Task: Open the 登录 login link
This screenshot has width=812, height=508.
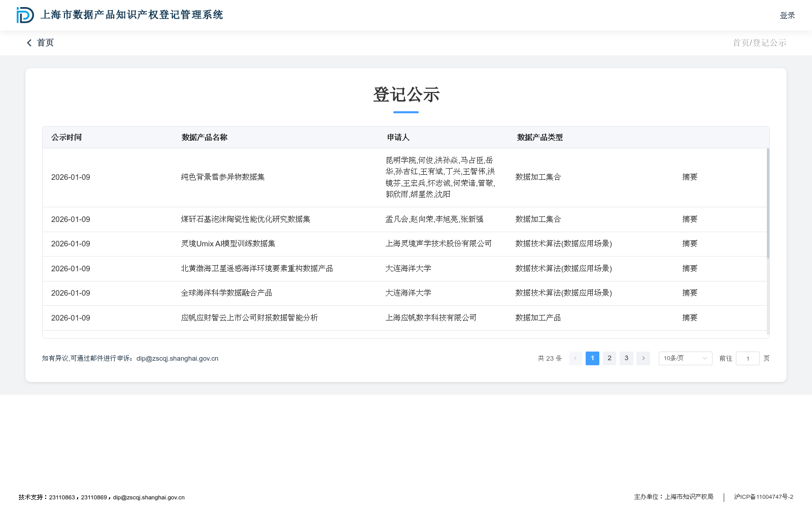Action: [787, 15]
